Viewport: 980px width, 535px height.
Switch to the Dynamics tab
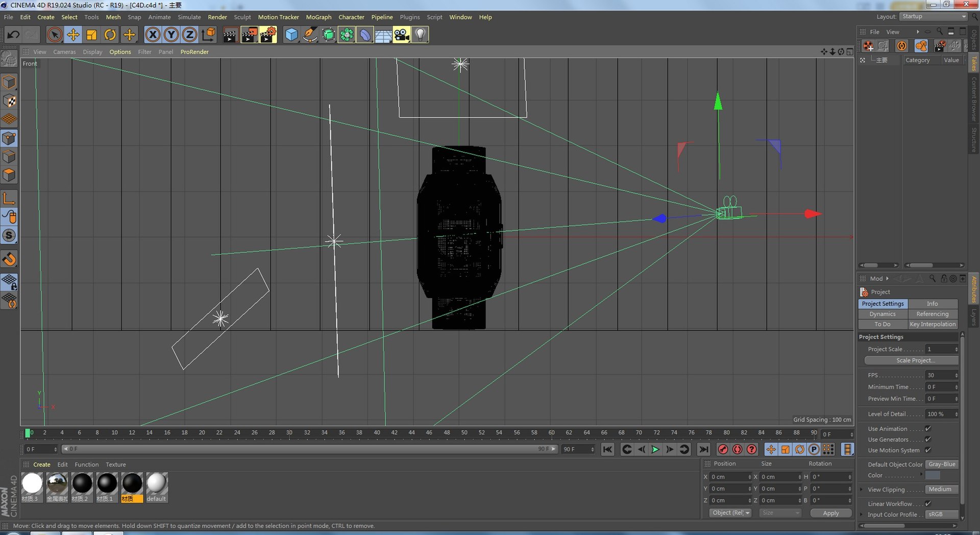tap(883, 314)
